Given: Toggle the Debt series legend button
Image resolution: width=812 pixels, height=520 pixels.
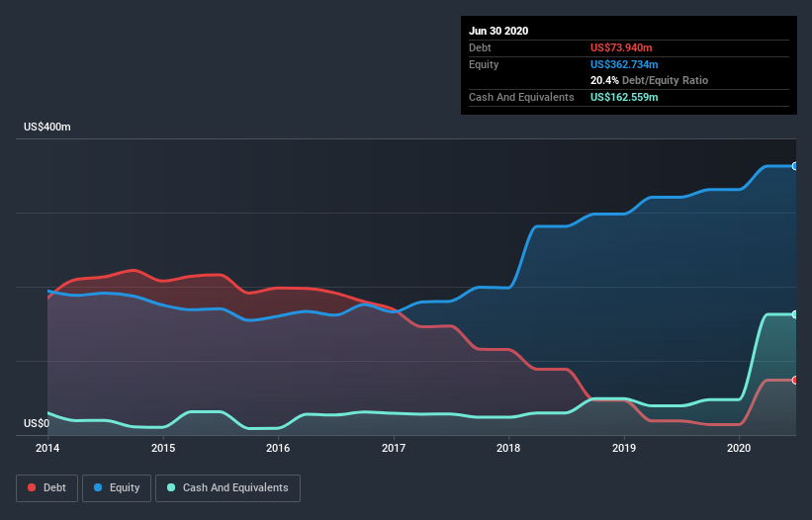Looking at the screenshot, I should [46, 488].
